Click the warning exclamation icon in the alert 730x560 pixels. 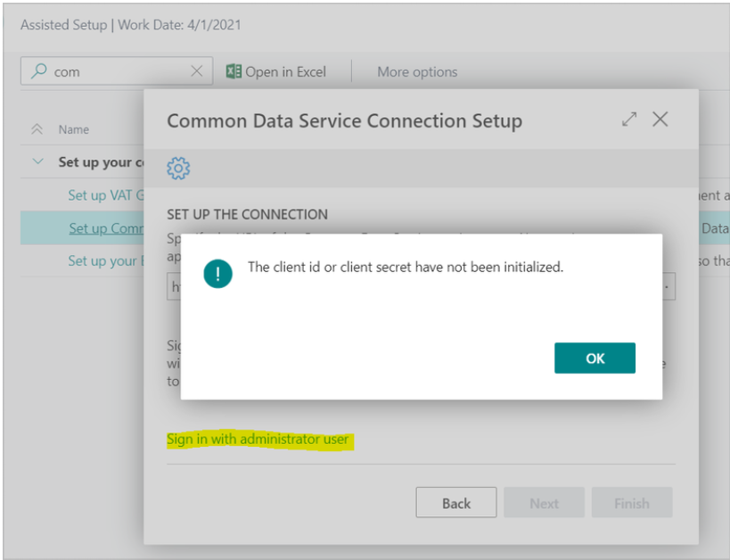217,273
